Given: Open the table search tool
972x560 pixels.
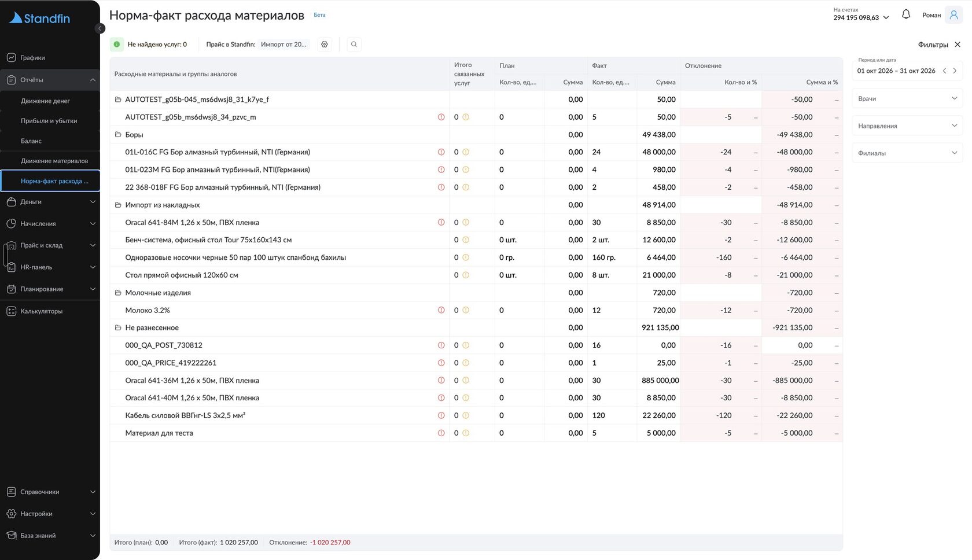Looking at the screenshot, I should pyautogui.click(x=354, y=45).
